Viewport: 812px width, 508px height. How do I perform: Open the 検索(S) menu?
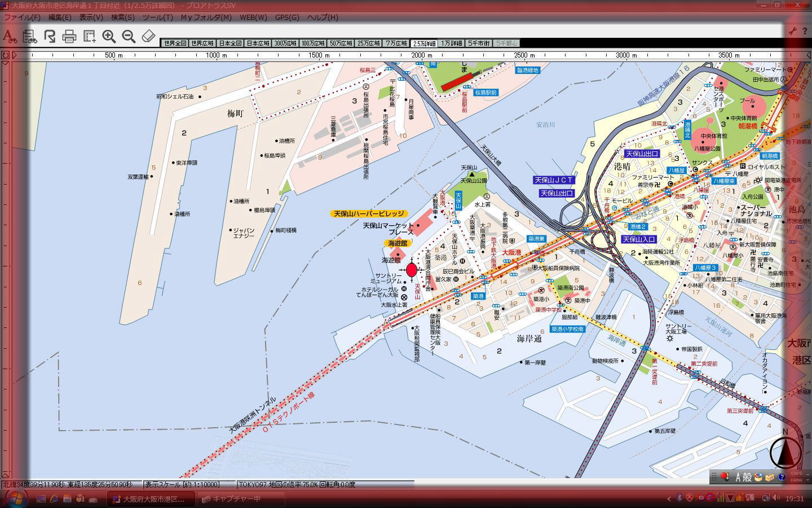[x=122, y=17]
